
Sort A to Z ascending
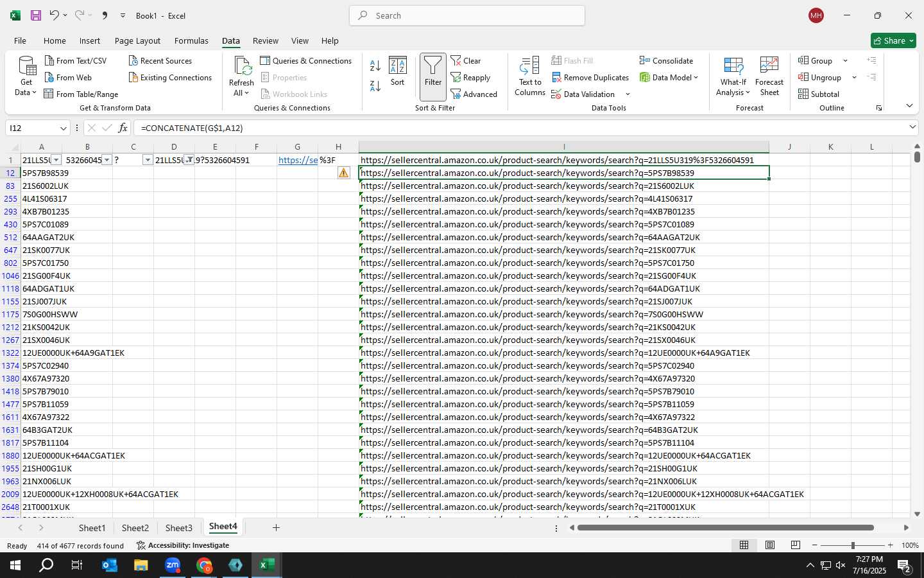tap(375, 66)
